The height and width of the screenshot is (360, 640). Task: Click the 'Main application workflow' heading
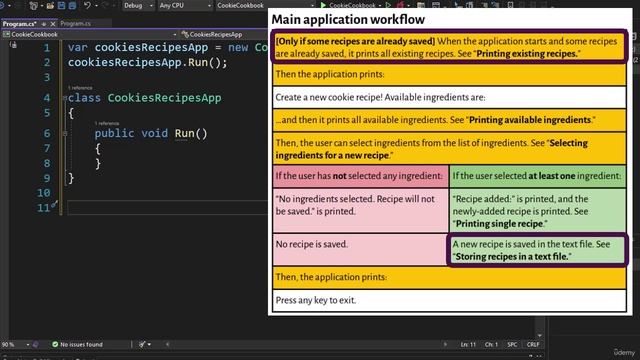[348, 20]
